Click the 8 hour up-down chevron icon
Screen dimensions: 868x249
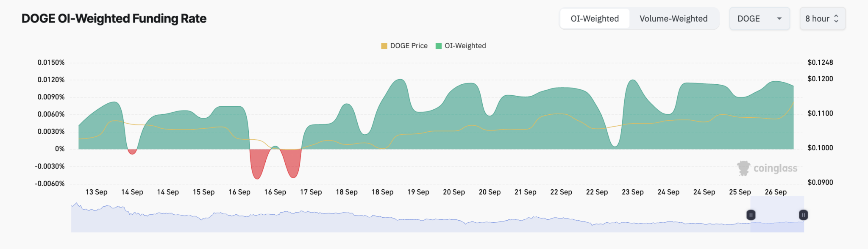tap(836, 19)
